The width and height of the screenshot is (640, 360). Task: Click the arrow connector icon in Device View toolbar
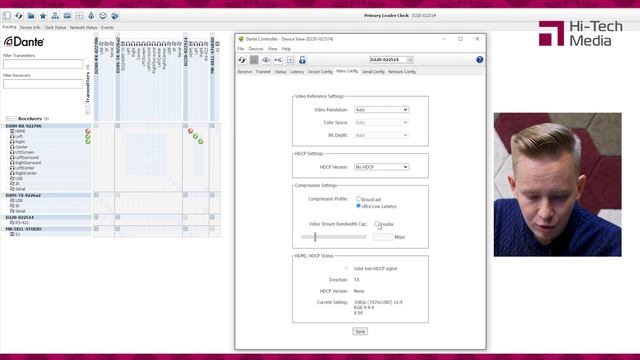(x=278, y=60)
